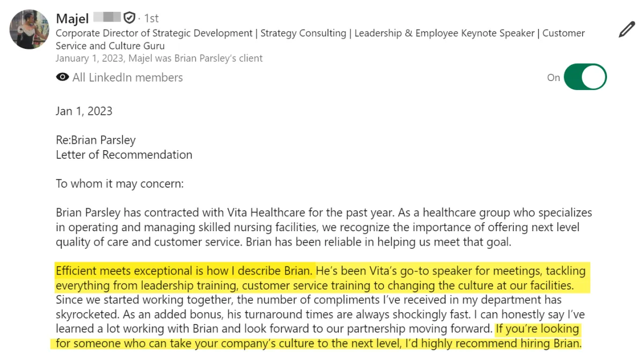This screenshot has width=644, height=361.
Task: Click the highlighted Efficient meets exceptional sentence
Action: 185,270
